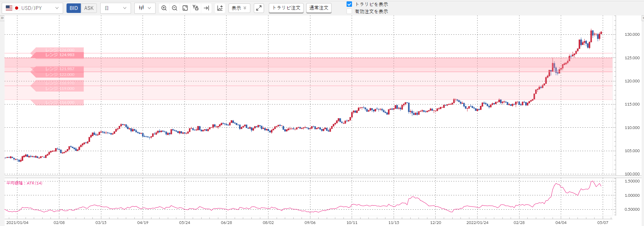
Task: Click the 115.000 price axis label
Action: click(x=632, y=104)
